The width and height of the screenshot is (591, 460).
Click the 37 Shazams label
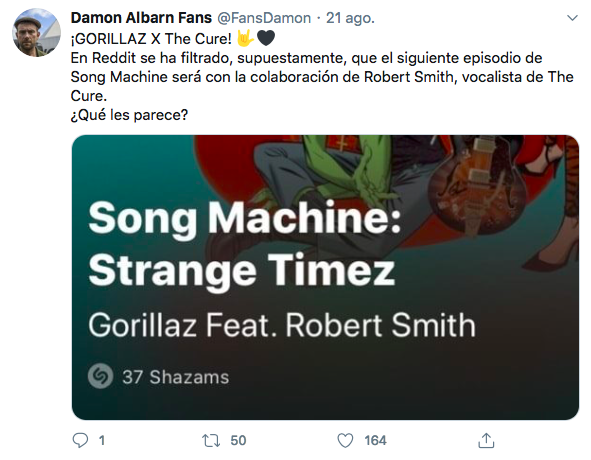(x=176, y=377)
